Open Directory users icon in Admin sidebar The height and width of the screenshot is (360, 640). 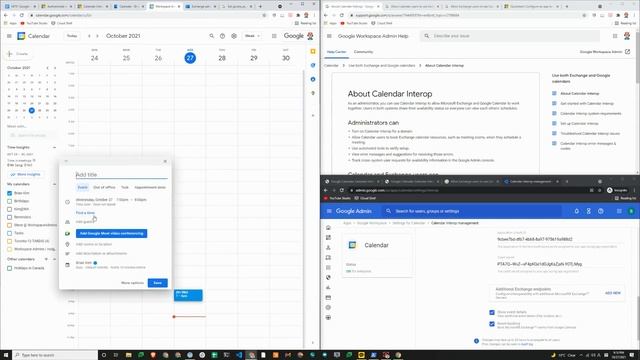pos(328,247)
